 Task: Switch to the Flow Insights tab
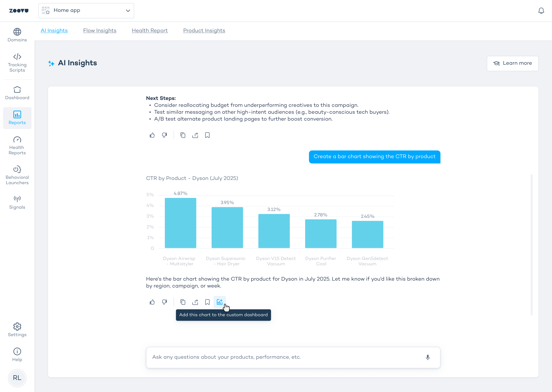[100, 30]
